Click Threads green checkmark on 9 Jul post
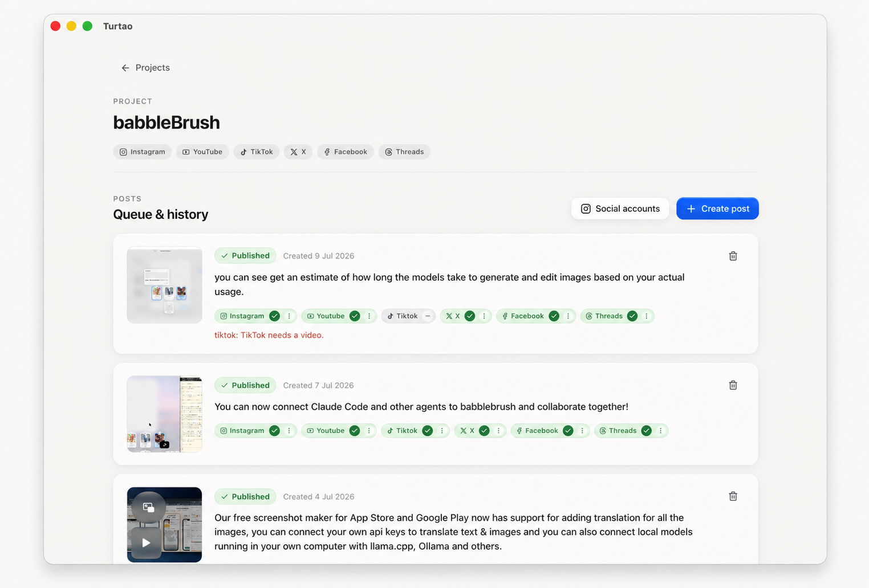The height and width of the screenshot is (588, 869). tap(632, 316)
